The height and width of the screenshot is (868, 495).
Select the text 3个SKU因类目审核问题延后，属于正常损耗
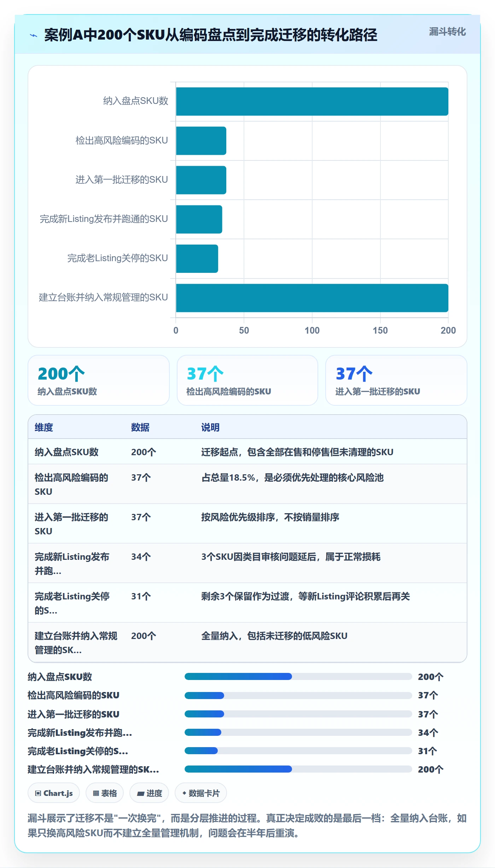291,557
